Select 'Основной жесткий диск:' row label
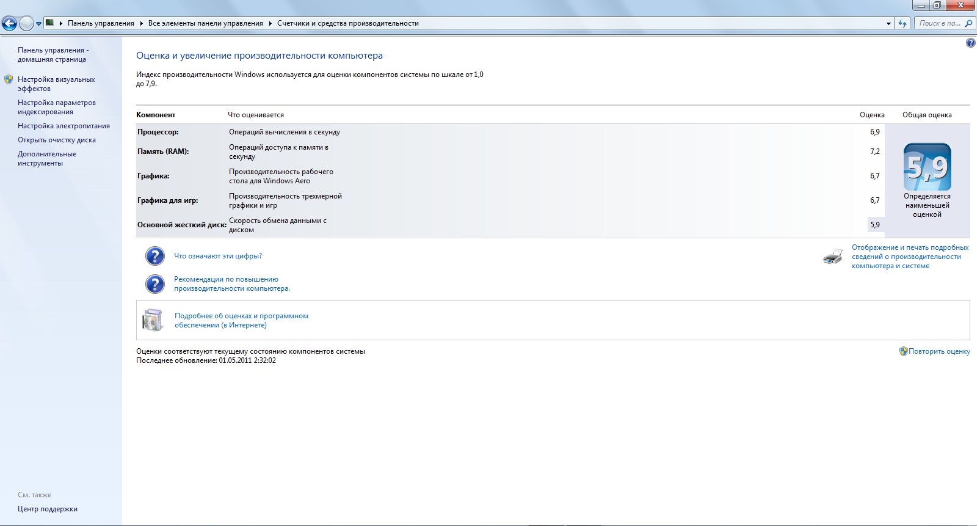The image size is (980, 526). (182, 225)
